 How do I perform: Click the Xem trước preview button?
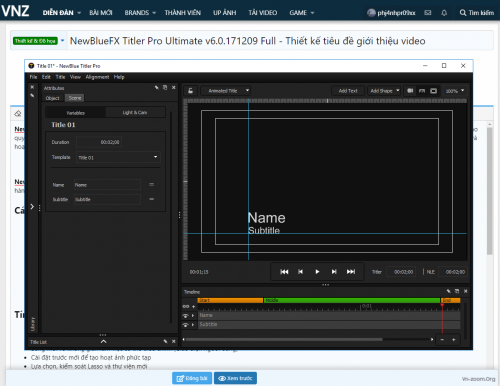click(235, 378)
